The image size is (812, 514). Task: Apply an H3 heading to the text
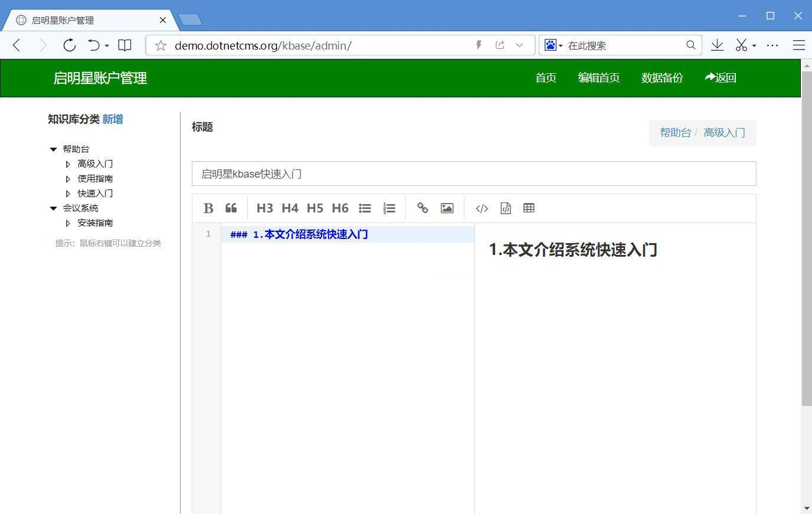coord(264,208)
